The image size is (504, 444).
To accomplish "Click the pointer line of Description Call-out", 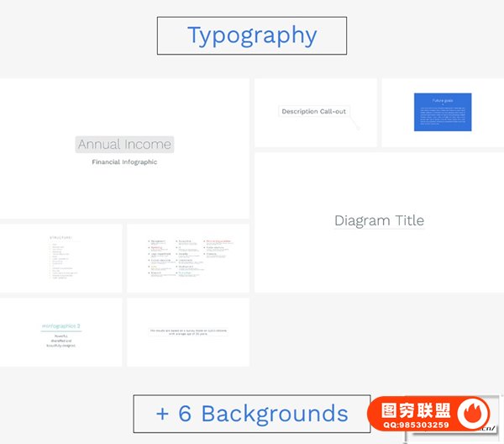I will pos(354,121).
